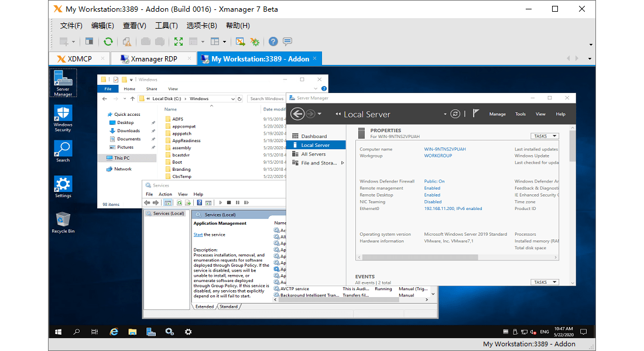
Task: Open the NIC Teaming Disabled link
Action: click(433, 201)
